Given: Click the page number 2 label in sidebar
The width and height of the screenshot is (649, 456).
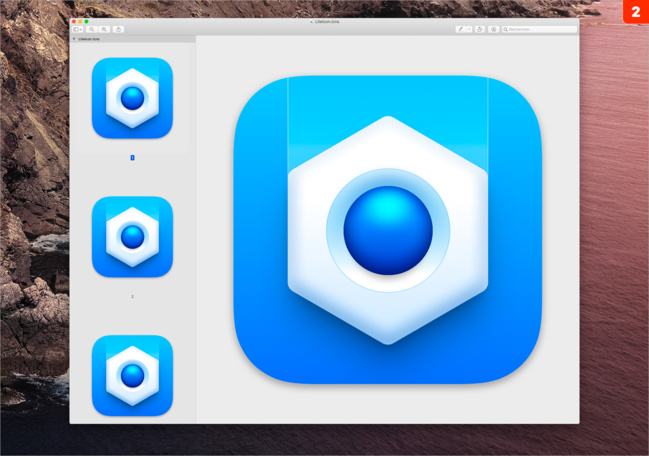Looking at the screenshot, I should [132, 296].
